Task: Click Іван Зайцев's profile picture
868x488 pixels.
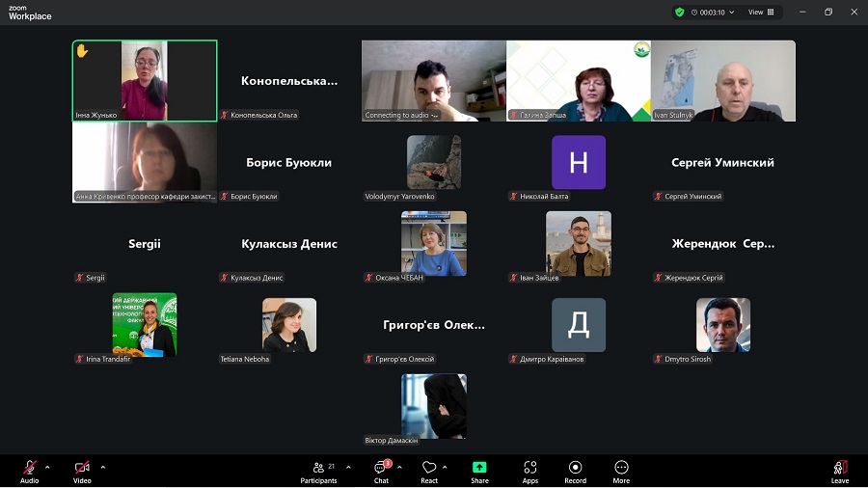Action: click(x=579, y=243)
